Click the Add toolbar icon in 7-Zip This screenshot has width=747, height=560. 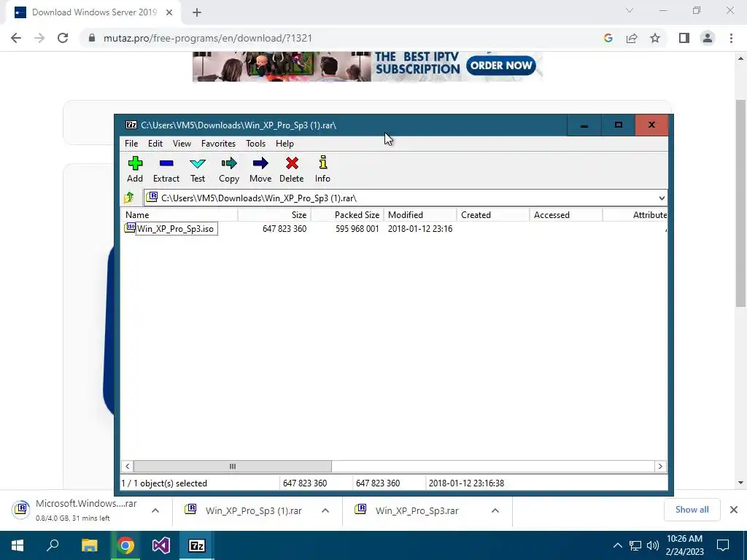[135, 163]
